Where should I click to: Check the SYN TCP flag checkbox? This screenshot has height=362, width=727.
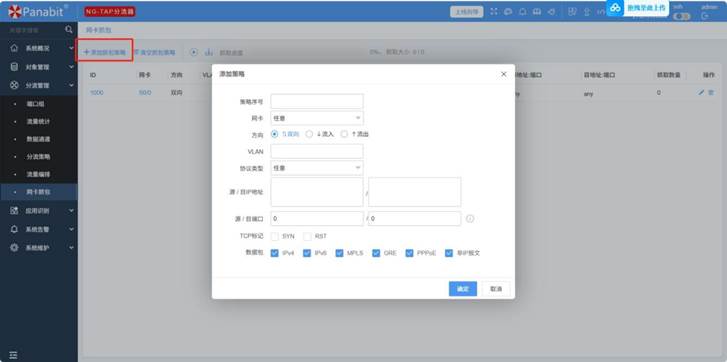pyautogui.click(x=274, y=236)
